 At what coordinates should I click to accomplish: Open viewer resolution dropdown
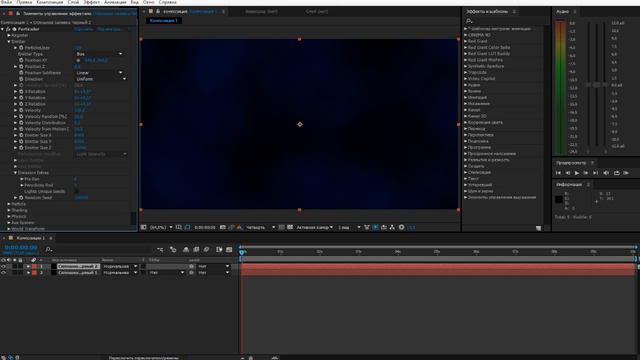click(x=260, y=227)
